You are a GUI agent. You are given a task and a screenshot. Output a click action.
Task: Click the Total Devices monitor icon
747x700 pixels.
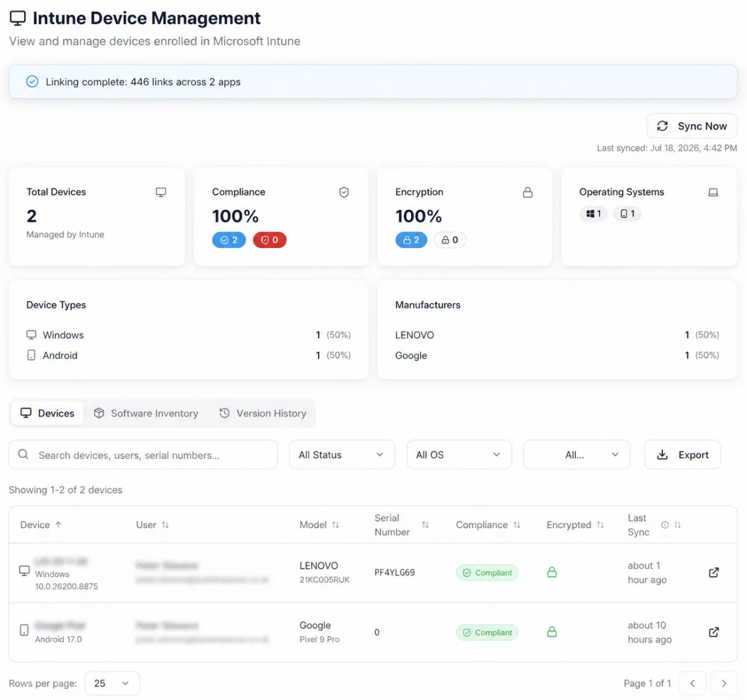pyautogui.click(x=161, y=192)
